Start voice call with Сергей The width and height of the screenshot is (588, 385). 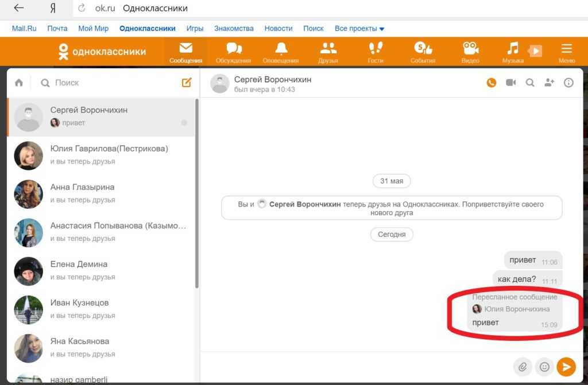(x=492, y=83)
